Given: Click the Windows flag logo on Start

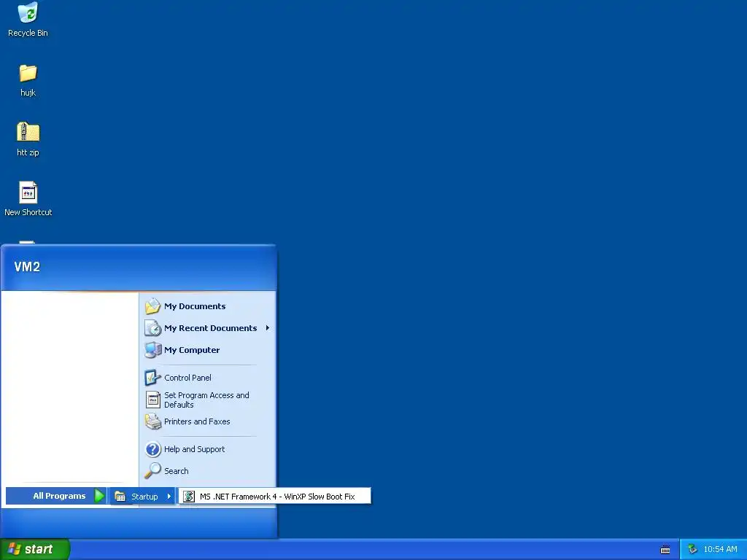Looking at the screenshot, I should (x=14, y=549).
